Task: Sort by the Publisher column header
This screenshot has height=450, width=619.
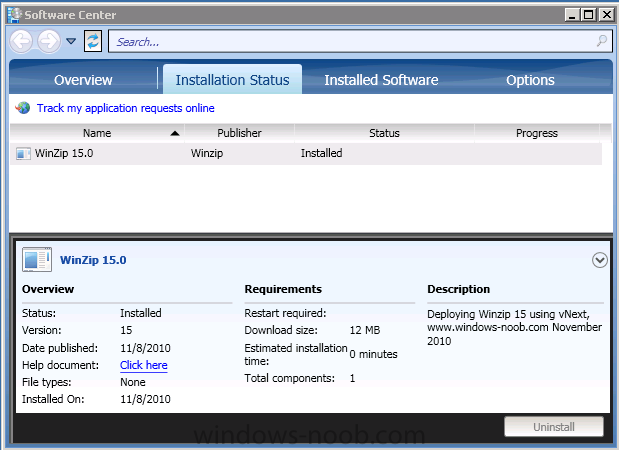Action: click(239, 133)
